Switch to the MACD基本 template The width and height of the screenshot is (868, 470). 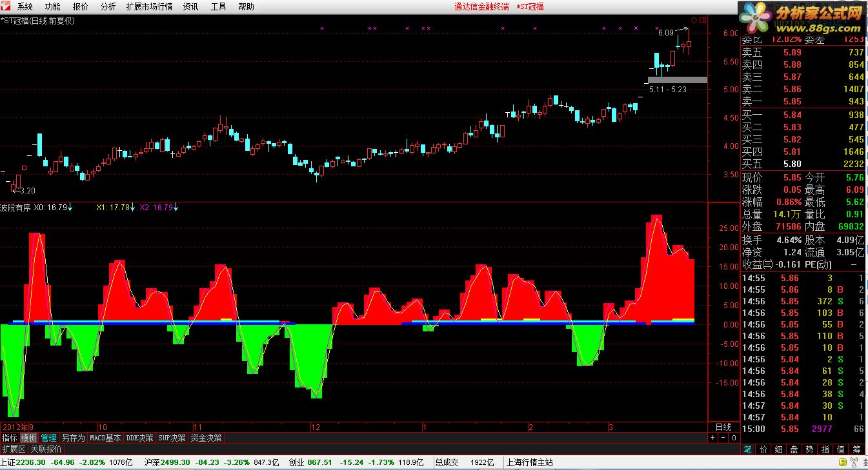[x=105, y=438]
